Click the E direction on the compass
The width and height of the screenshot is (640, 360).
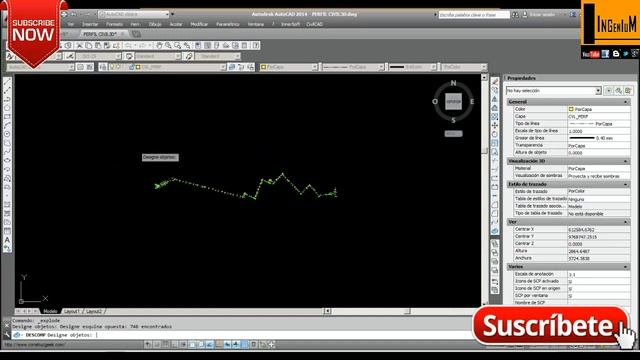pyautogui.click(x=472, y=102)
